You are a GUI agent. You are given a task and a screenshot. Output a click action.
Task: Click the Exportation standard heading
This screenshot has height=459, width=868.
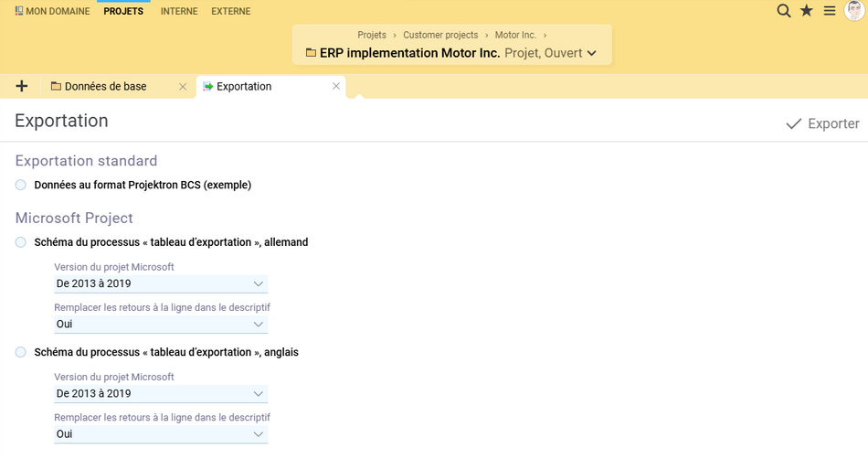87,161
